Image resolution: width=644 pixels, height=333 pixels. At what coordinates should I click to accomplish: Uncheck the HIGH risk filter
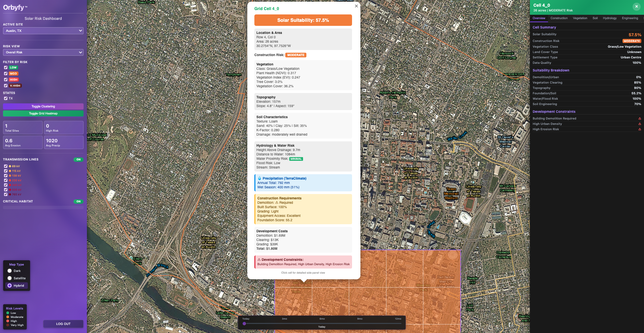point(6,80)
